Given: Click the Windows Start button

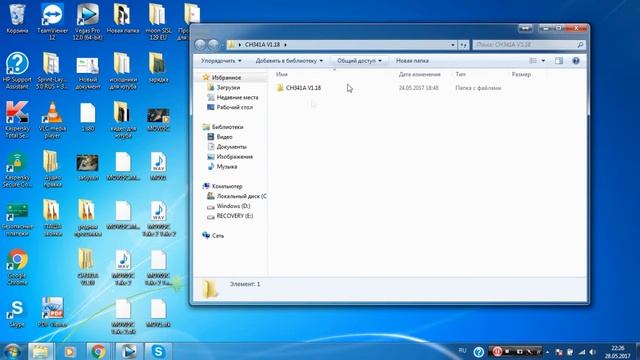Looking at the screenshot, I should click(x=12, y=351).
